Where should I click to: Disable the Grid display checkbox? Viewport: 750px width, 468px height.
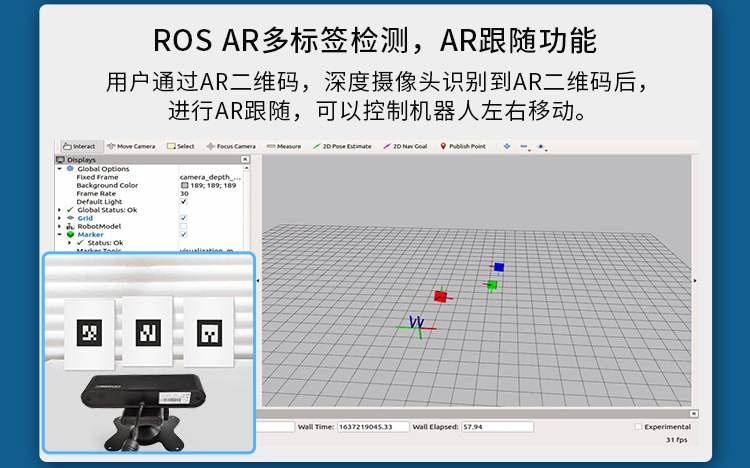click(x=184, y=218)
